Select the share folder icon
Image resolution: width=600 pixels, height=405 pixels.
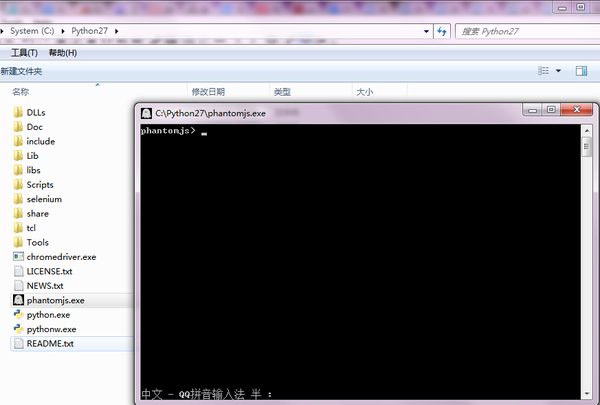pyautogui.click(x=18, y=213)
